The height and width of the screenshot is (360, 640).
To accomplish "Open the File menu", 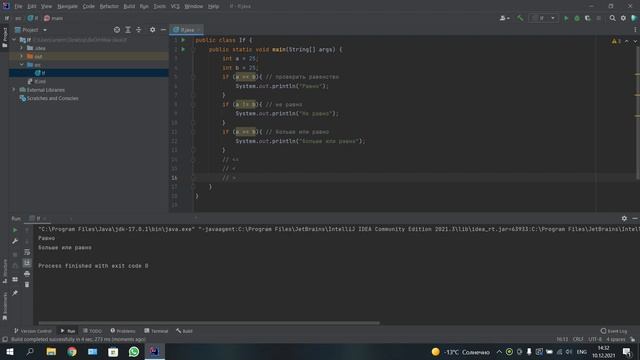I will [18, 6].
